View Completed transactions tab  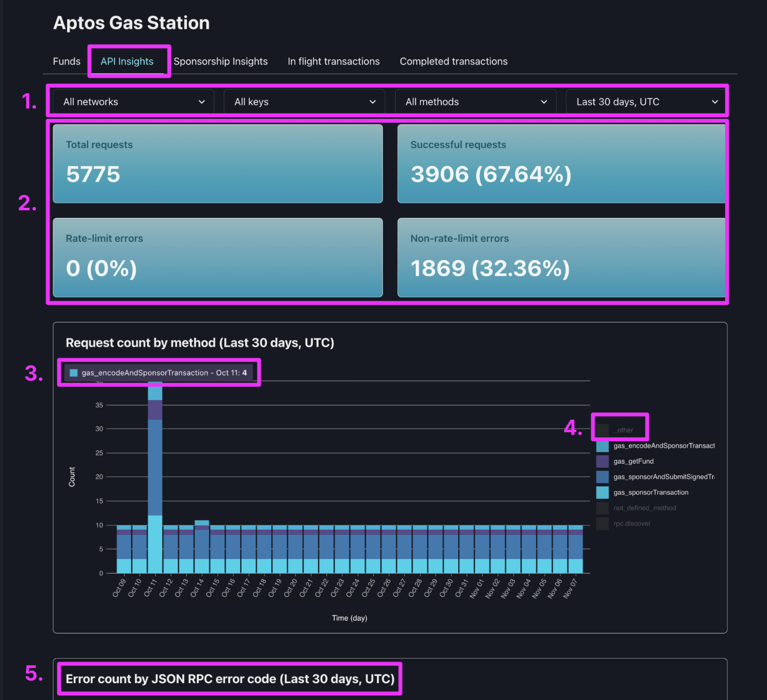[x=454, y=61]
